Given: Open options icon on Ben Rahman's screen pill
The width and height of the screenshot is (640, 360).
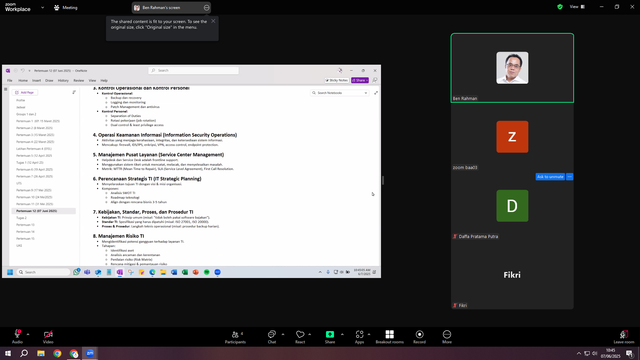Looking at the screenshot, I should click(x=207, y=7).
